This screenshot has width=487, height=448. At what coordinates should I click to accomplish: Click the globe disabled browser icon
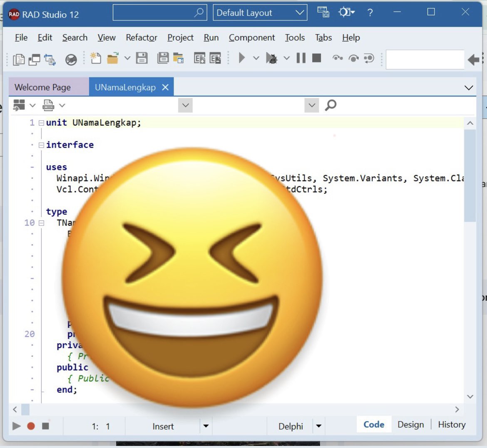pyautogui.click(x=71, y=59)
